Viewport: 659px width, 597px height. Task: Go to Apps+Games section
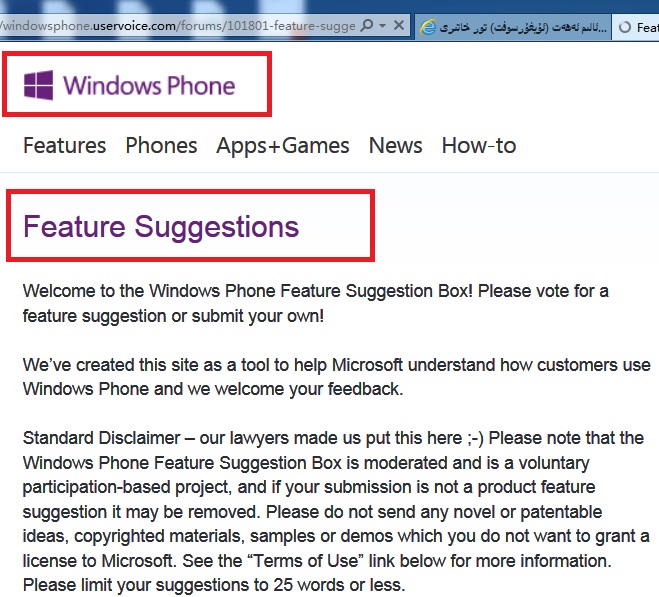pos(283,147)
